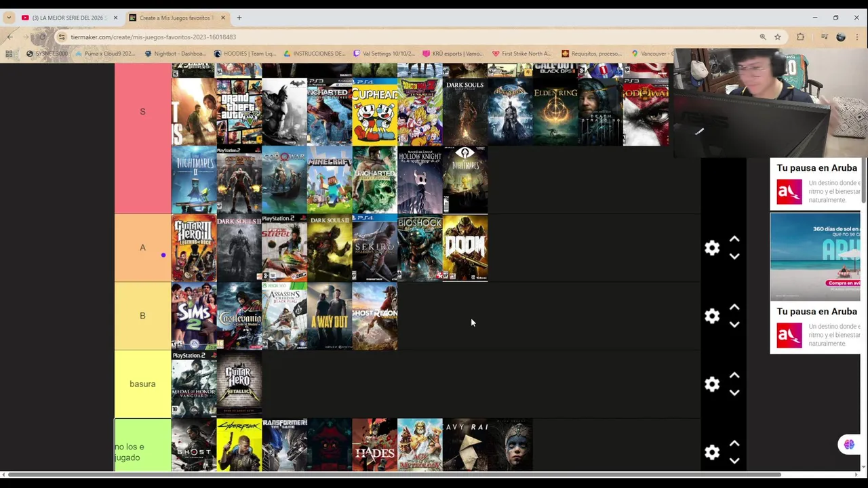The width and height of the screenshot is (868, 488).
Task: Click the floating purple assistant icon
Action: click(x=849, y=445)
